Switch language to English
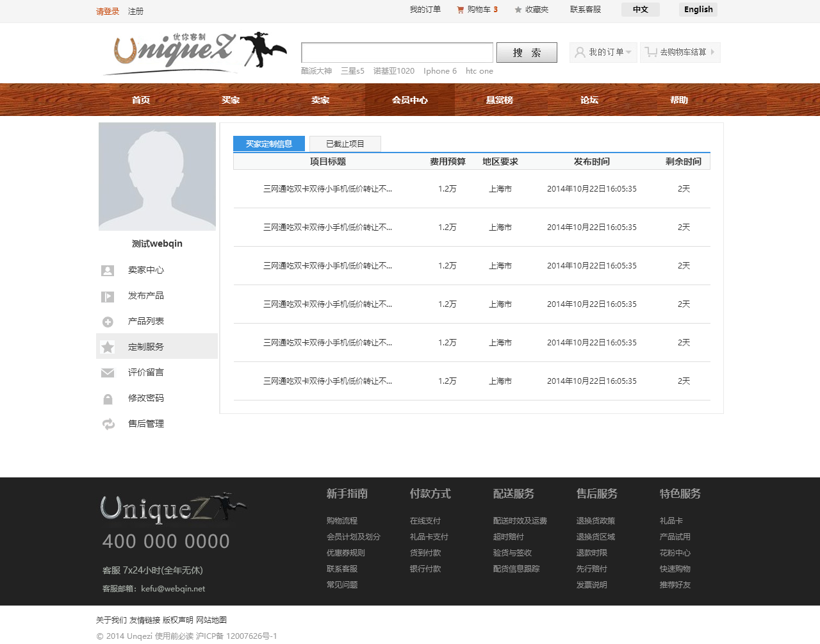 coord(698,10)
